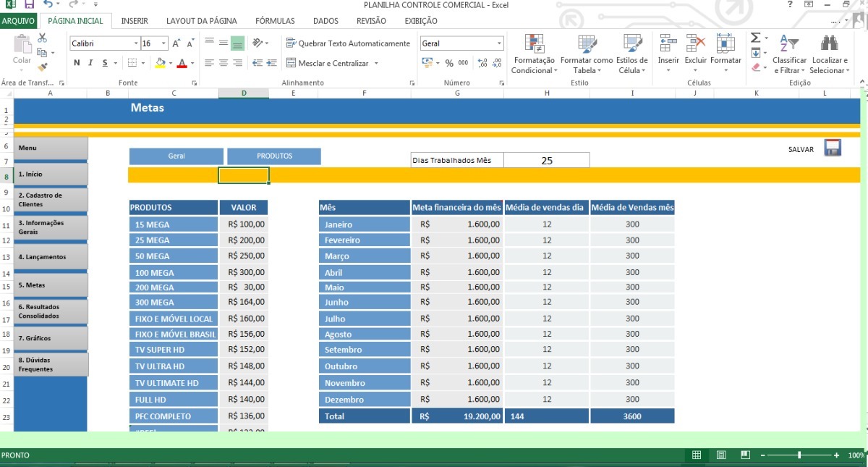Switch to page layout view icon
The width and height of the screenshot is (868, 467).
[721, 455]
